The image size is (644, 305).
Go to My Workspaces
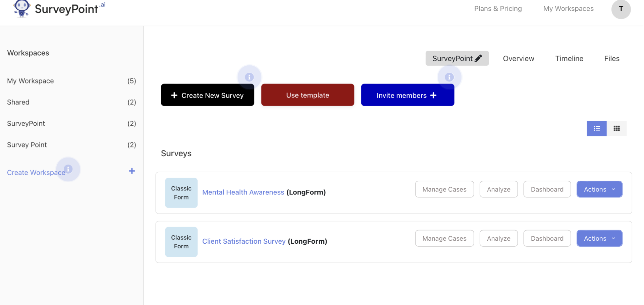coord(568,8)
